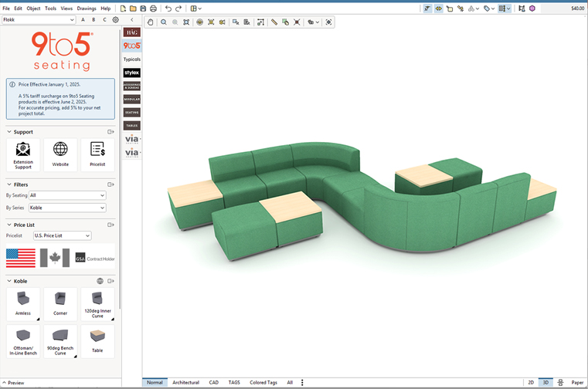Select the Pan hand tool
This screenshot has height=389, width=588.
tap(151, 22)
